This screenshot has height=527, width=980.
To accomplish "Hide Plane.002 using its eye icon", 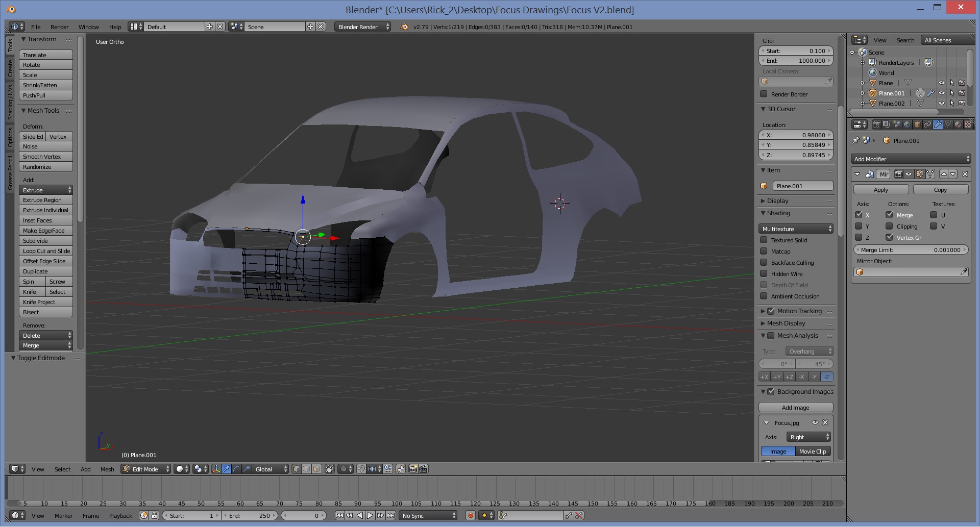I will click(941, 104).
